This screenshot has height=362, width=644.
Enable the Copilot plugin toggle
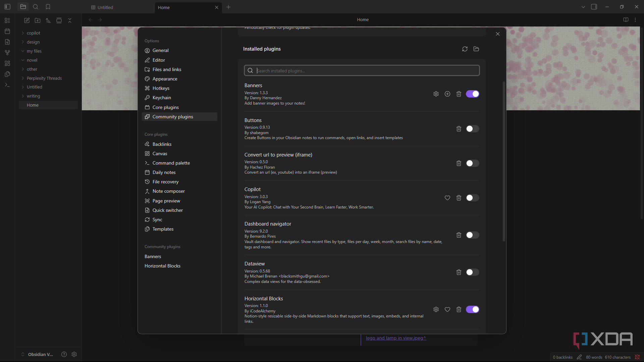click(473, 198)
